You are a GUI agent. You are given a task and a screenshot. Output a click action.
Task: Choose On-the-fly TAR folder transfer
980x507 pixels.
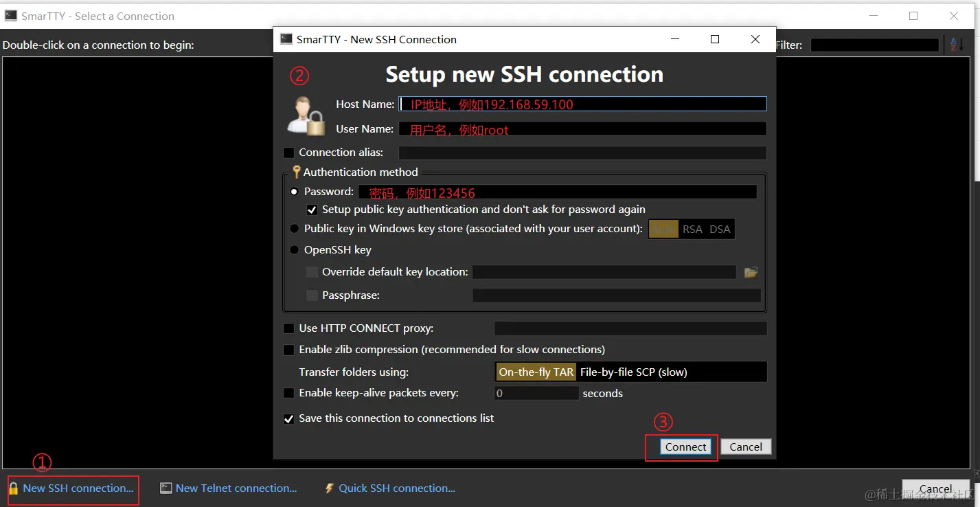(536, 372)
